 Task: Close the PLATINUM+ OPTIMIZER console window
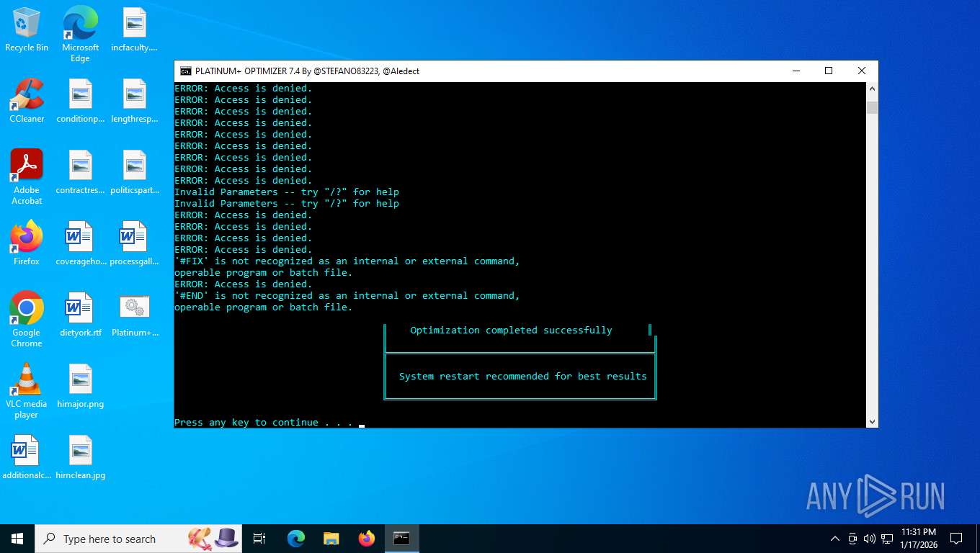[861, 71]
